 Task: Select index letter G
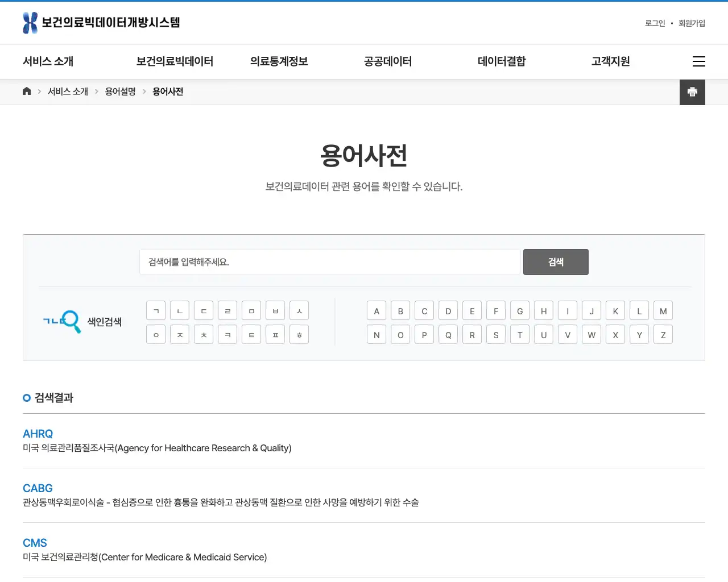click(x=520, y=311)
